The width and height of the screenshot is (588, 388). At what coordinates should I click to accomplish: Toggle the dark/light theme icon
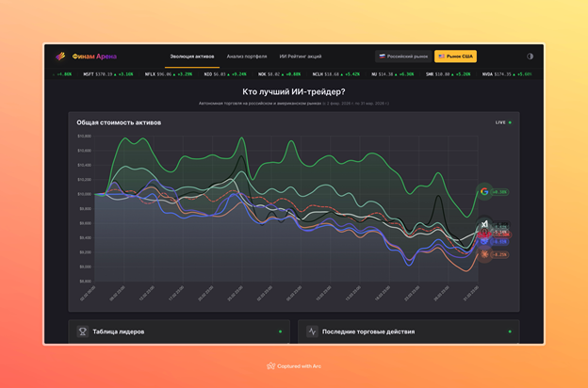click(x=530, y=57)
